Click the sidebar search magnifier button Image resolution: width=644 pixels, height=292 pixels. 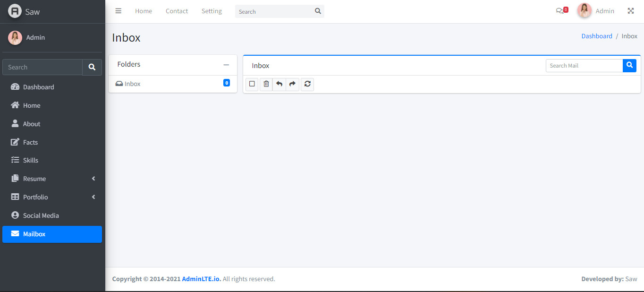tap(92, 67)
